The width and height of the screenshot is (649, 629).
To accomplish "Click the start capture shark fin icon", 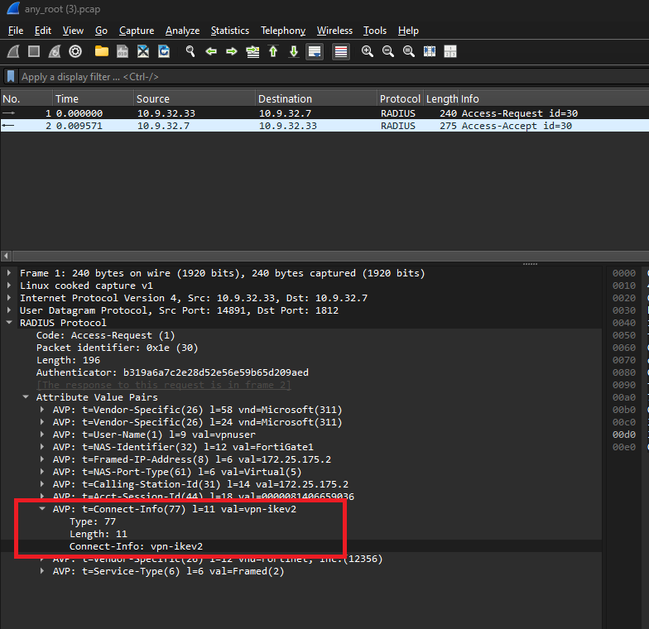I will click(x=12, y=52).
